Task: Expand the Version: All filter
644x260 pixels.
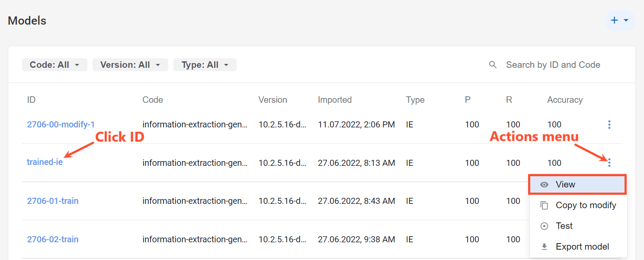Action: click(130, 65)
